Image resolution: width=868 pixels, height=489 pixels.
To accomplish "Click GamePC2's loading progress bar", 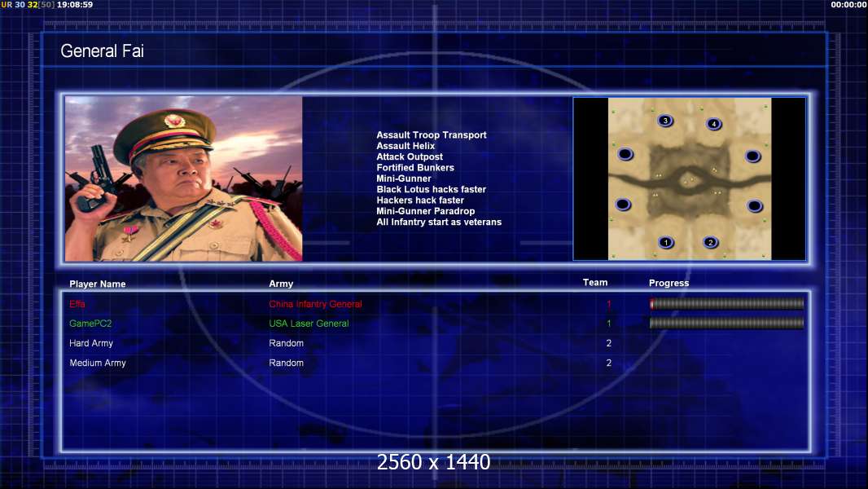I will tap(726, 323).
